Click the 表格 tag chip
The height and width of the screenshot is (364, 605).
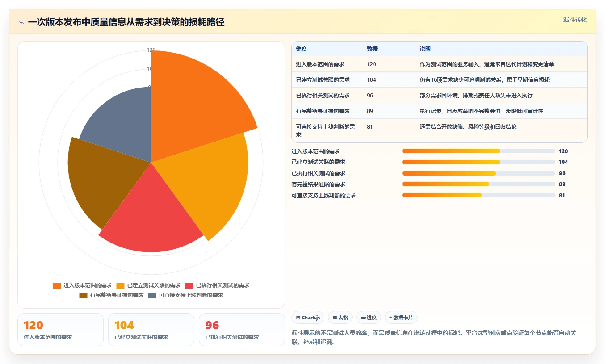point(340,318)
